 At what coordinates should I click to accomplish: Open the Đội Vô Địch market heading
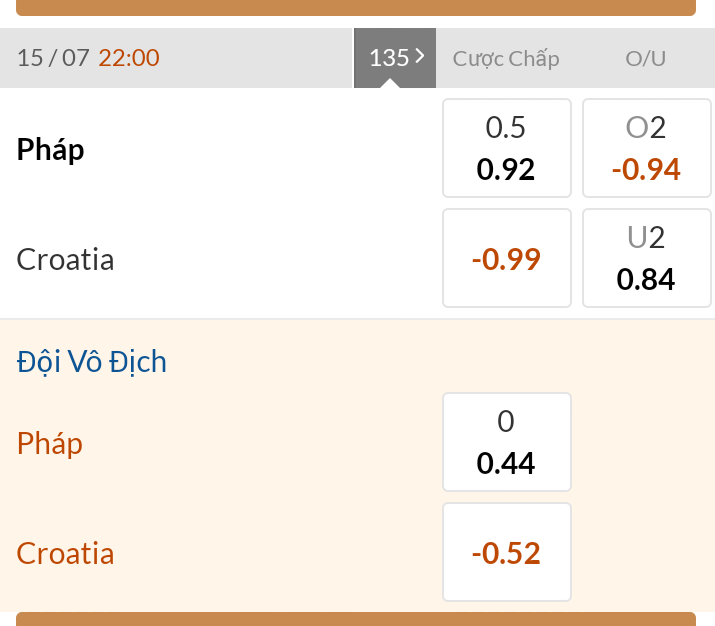tap(92, 361)
